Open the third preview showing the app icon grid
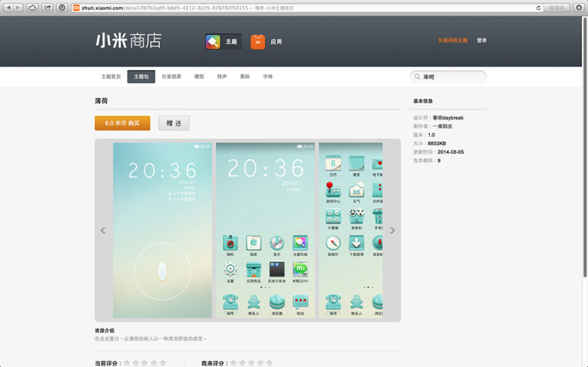The width and height of the screenshot is (588, 367). pos(351,230)
